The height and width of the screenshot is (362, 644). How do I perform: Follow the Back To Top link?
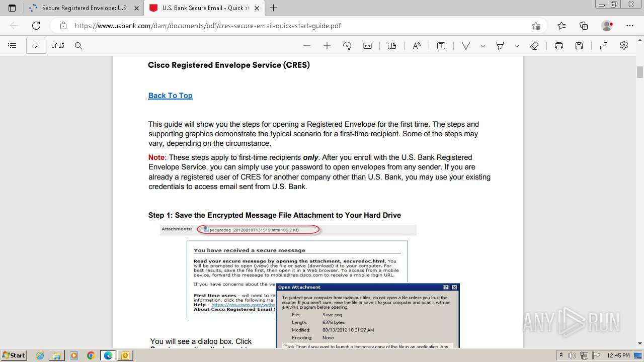tap(170, 96)
